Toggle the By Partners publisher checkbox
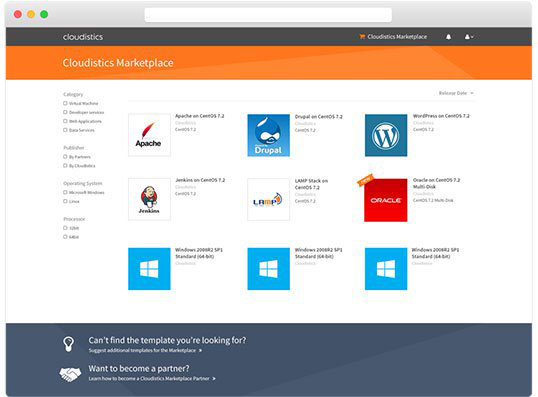 coord(65,157)
